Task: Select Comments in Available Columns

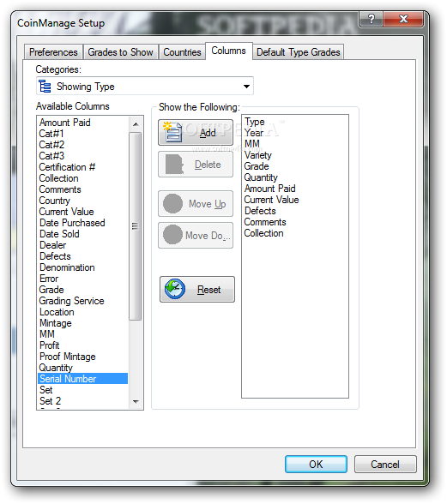Action: point(83,189)
